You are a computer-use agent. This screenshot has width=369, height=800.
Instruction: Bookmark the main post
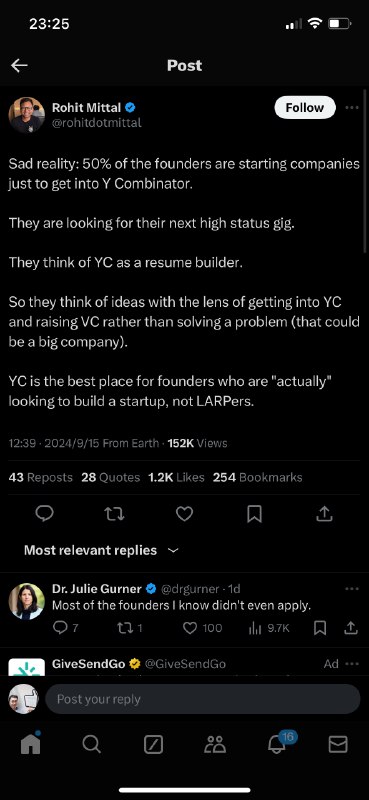254,514
